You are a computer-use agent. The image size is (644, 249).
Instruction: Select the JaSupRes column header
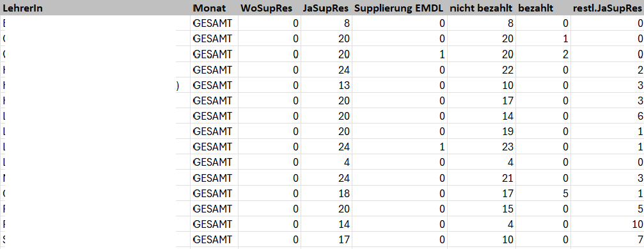326,8
